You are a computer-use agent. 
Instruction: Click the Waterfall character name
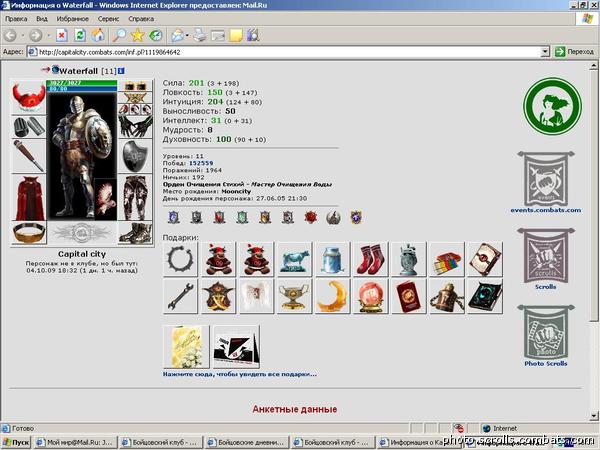(78, 71)
